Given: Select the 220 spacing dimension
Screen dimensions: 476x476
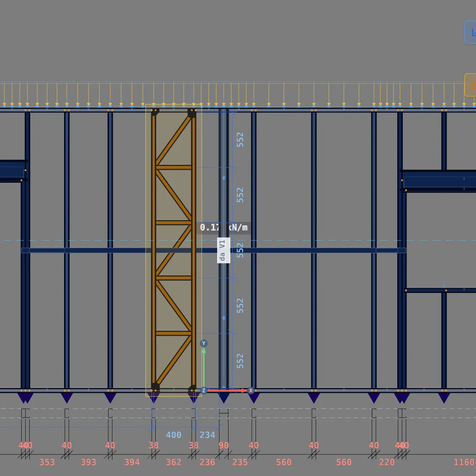Looking at the screenshot, I should click(x=387, y=462).
